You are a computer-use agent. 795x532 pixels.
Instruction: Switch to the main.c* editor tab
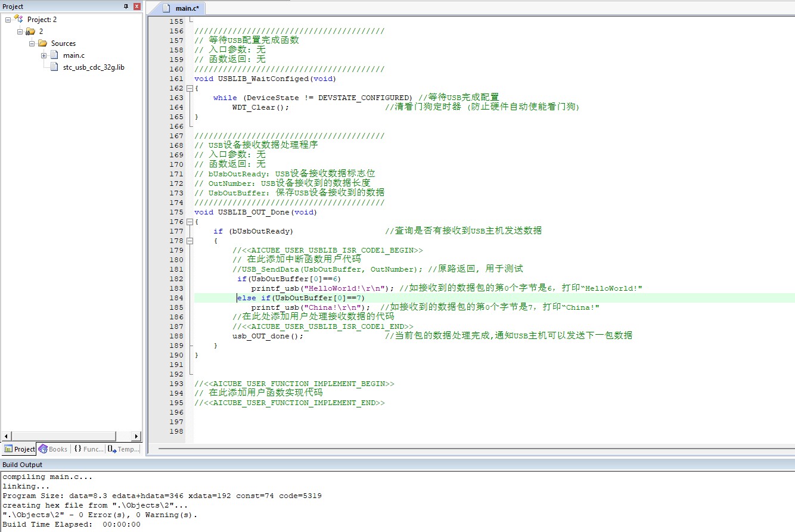pyautogui.click(x=184, y=8)
